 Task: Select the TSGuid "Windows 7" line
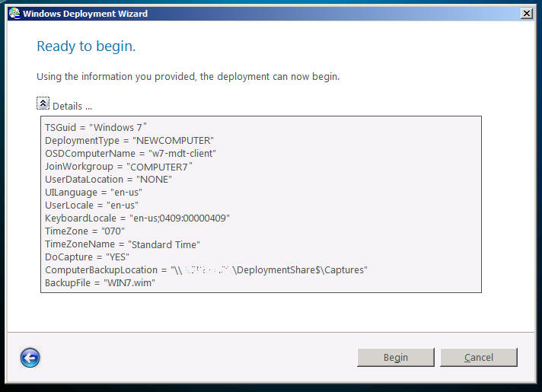pos(96,127)
